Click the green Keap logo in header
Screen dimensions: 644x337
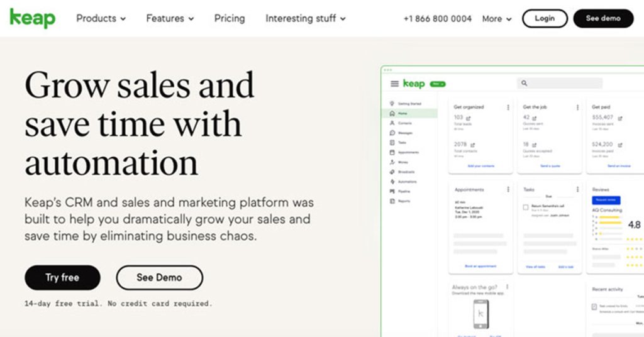tap(33, 18)
